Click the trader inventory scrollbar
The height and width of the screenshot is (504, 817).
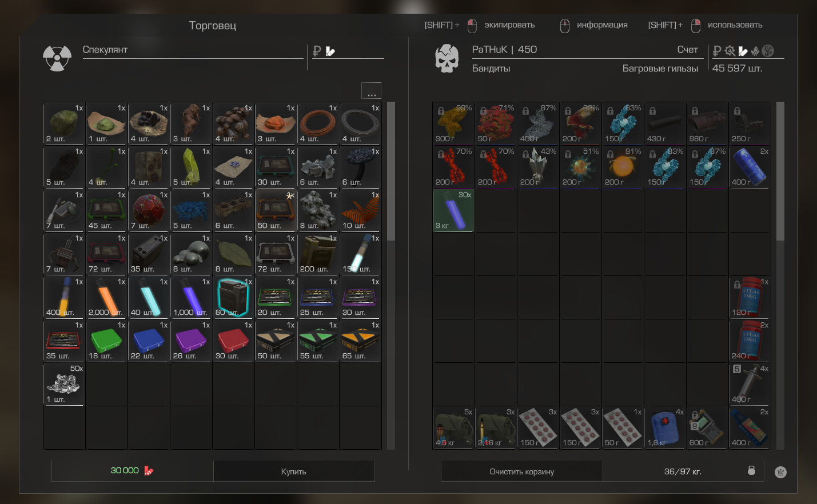pyautogui.click(x=391, y=171)
